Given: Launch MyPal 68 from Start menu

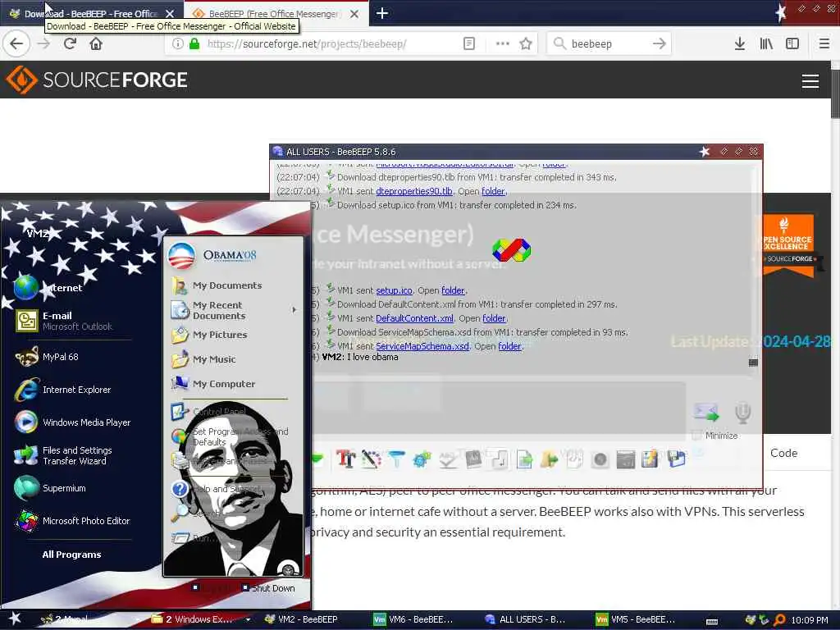Looking at the screenshot, I should 60,357.
